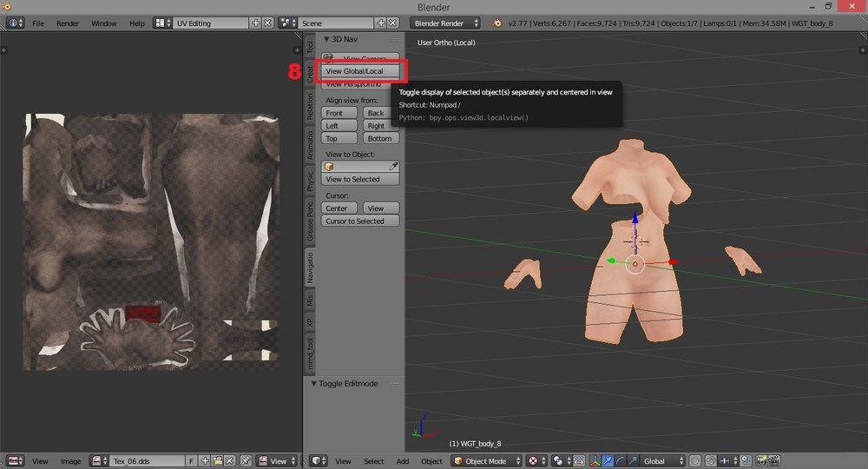Toggle the 3D manipulator axes widget
The height and width of the screenshot is (469, 868).
click(595, 460)
